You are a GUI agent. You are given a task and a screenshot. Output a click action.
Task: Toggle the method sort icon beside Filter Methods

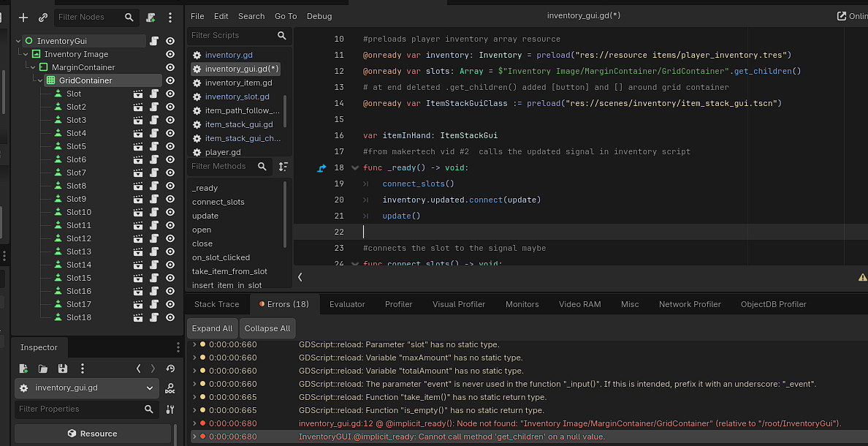point(283,167)
